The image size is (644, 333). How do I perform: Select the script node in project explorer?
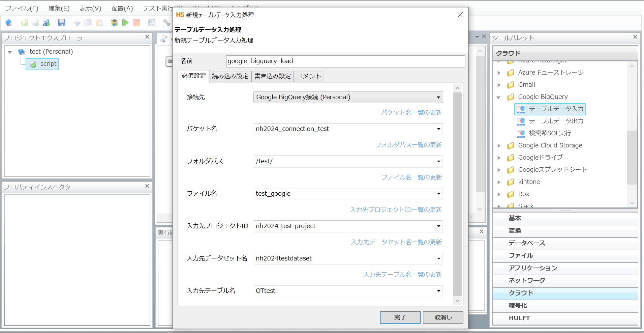click(42, 64)
